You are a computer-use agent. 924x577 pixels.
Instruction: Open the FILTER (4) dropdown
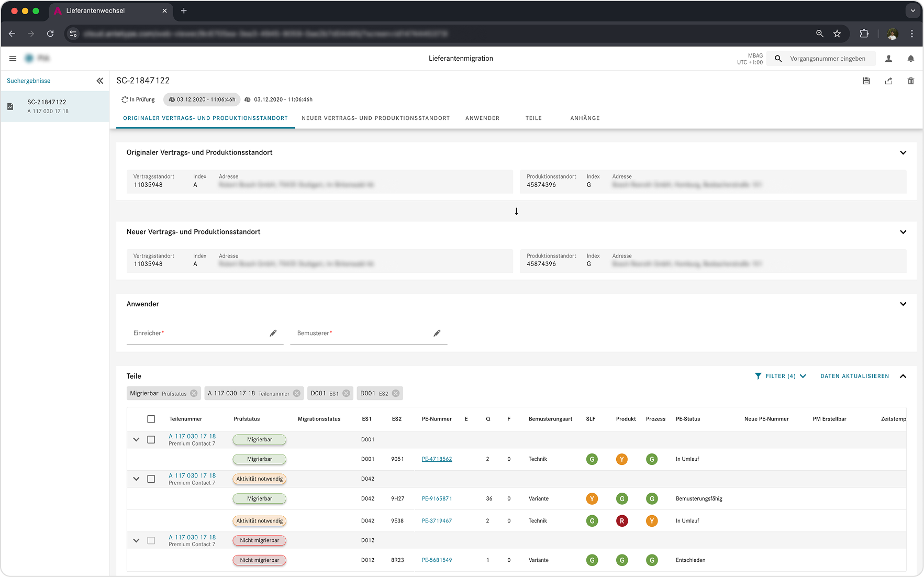(x=781, y=376)
